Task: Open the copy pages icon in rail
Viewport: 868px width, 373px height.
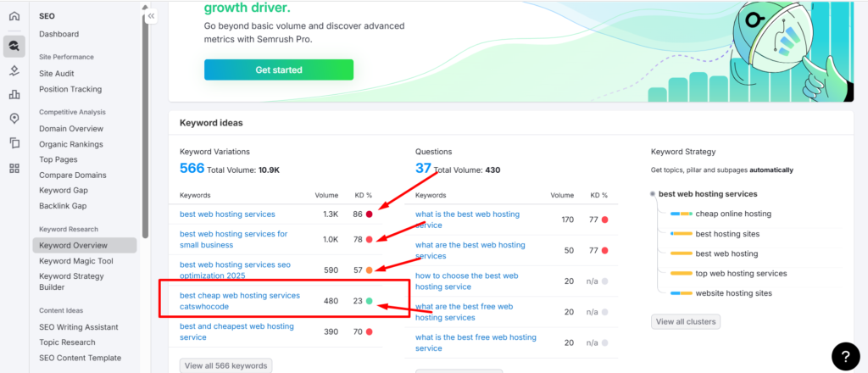Action: coord(14,143)
